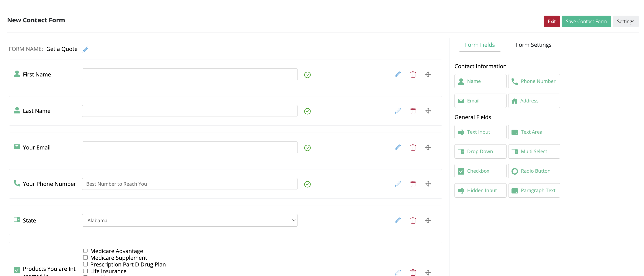The width and height of the screenshot is (644, 276).
Task: Click the red Exit button
Action: [551, 21]
